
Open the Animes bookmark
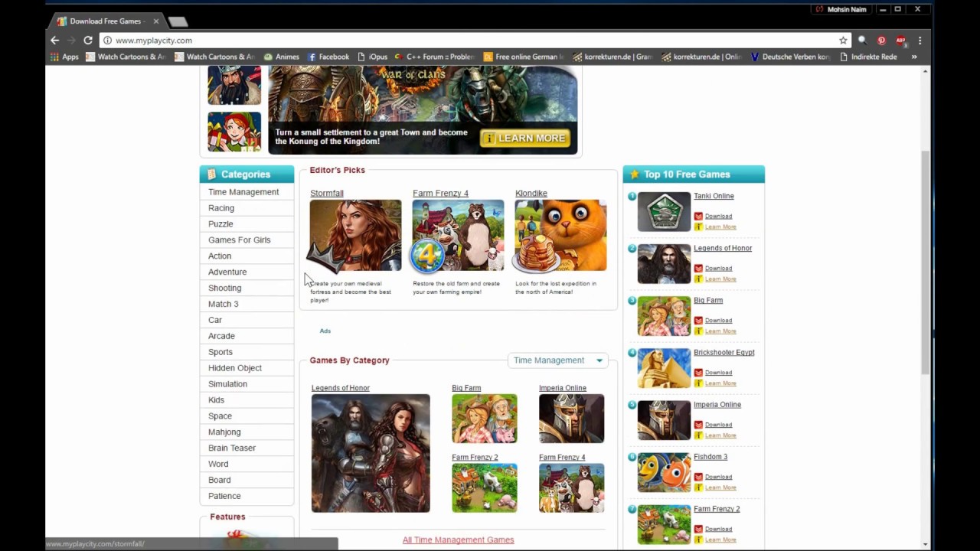point(281,57)
